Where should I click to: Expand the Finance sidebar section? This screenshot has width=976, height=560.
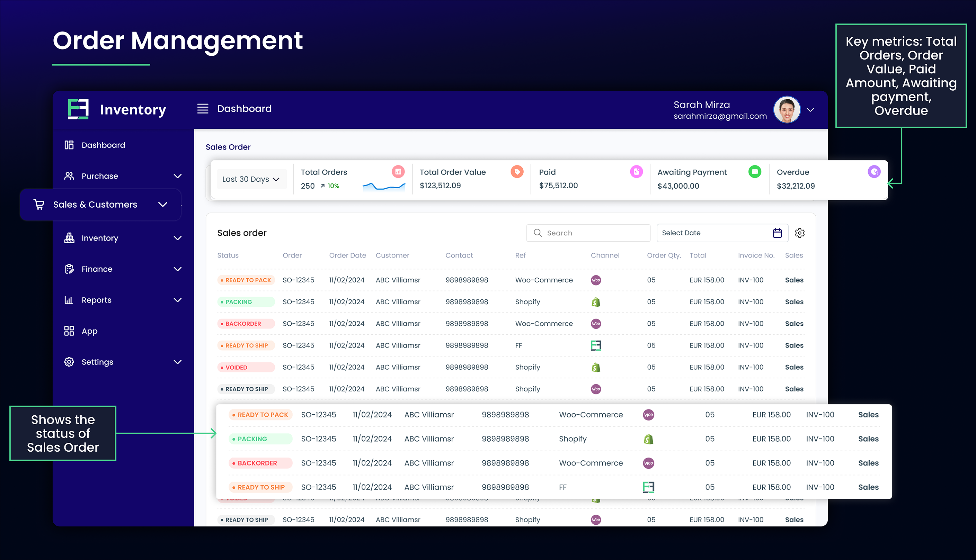point(177,269)
